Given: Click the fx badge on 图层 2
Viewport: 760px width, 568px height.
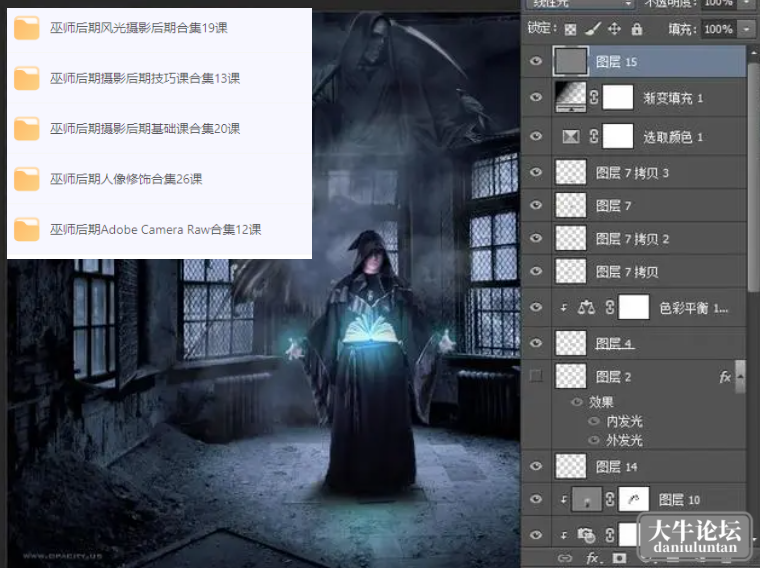Looking at the screenshot, I should (725, 377).
